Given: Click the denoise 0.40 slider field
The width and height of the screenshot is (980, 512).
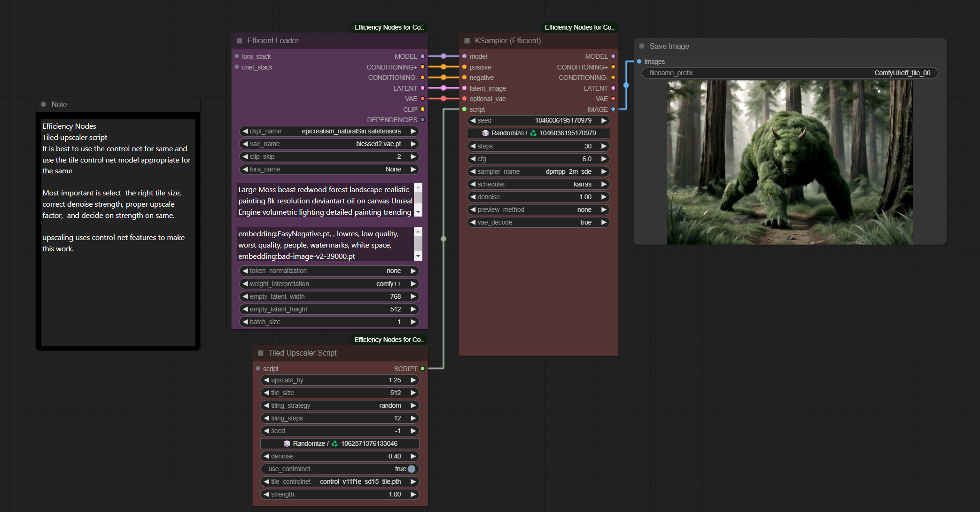Looking at the screenshot, I should (339, 456).
